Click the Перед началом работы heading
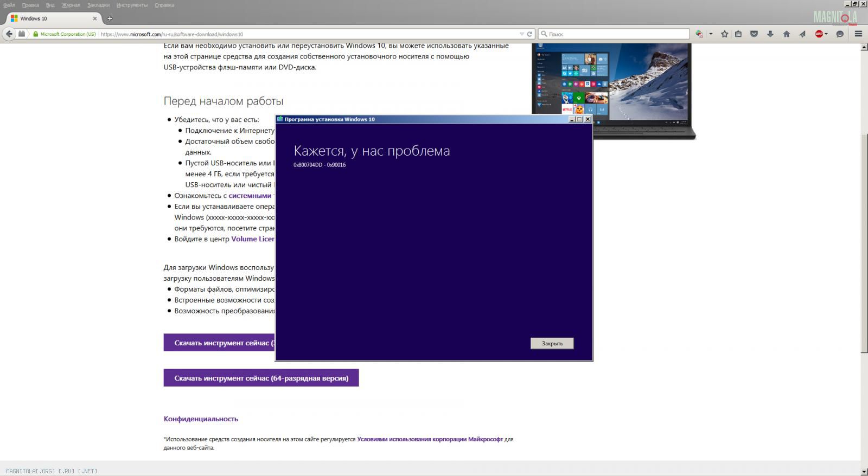Viewport: 868px width, 476px height. pyautogui.click(x=224, y=101)
